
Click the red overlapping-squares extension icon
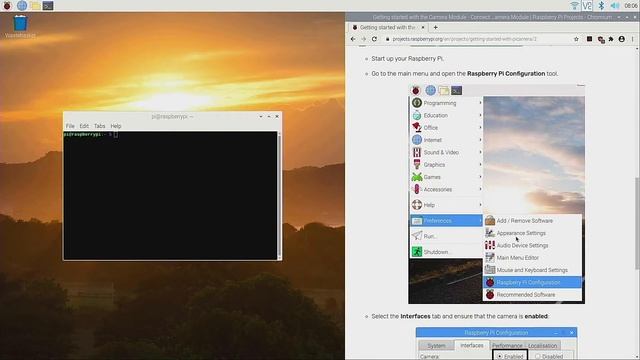(601, 40)
